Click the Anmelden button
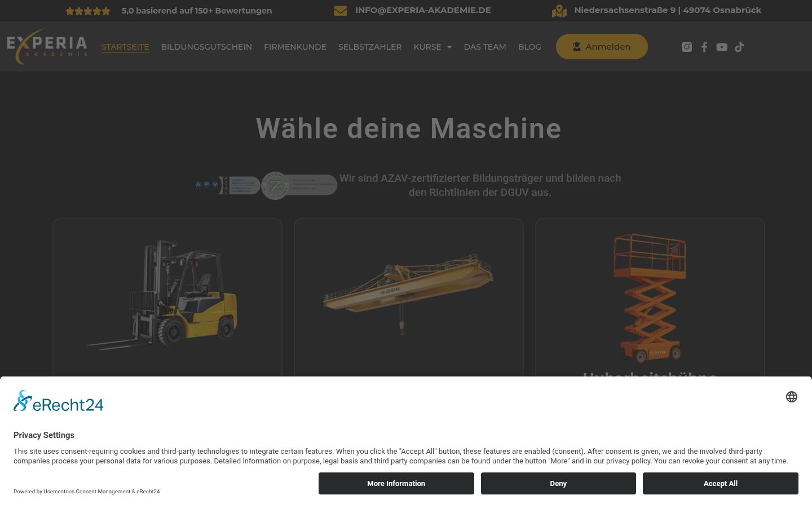This screenshot has width=812, height=508. 602,47
